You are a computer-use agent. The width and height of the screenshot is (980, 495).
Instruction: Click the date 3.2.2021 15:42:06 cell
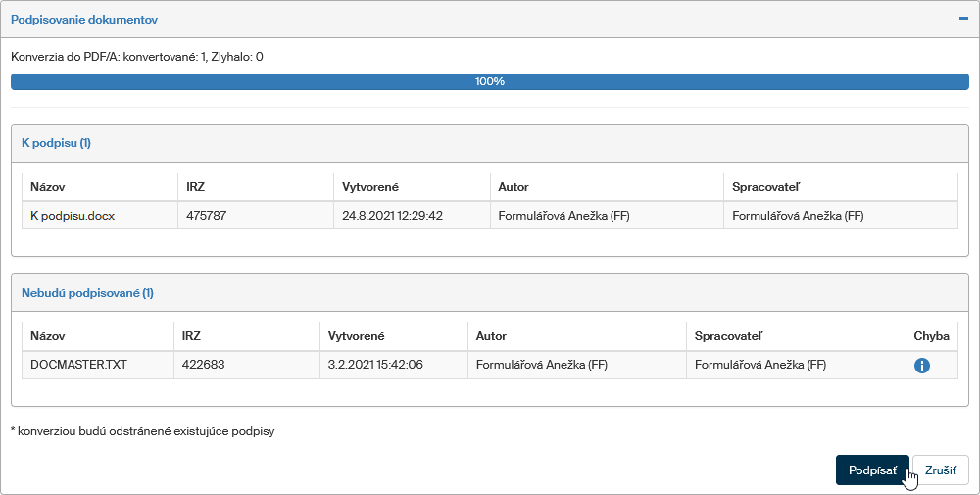click(375, 365)
